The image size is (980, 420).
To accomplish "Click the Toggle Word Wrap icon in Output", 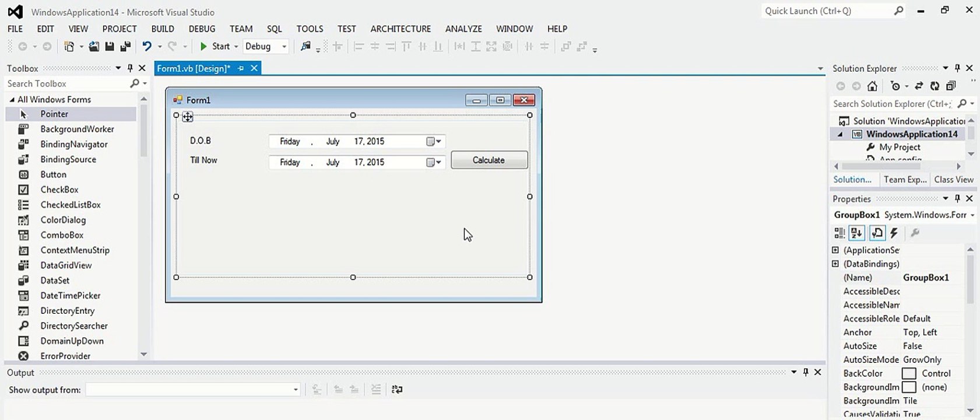I will (x=397, y=390).
